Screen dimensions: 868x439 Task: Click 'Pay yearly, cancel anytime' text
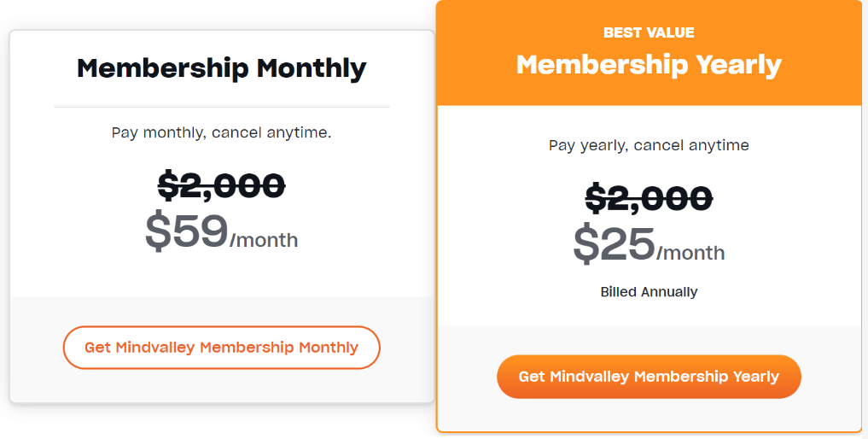649,146
